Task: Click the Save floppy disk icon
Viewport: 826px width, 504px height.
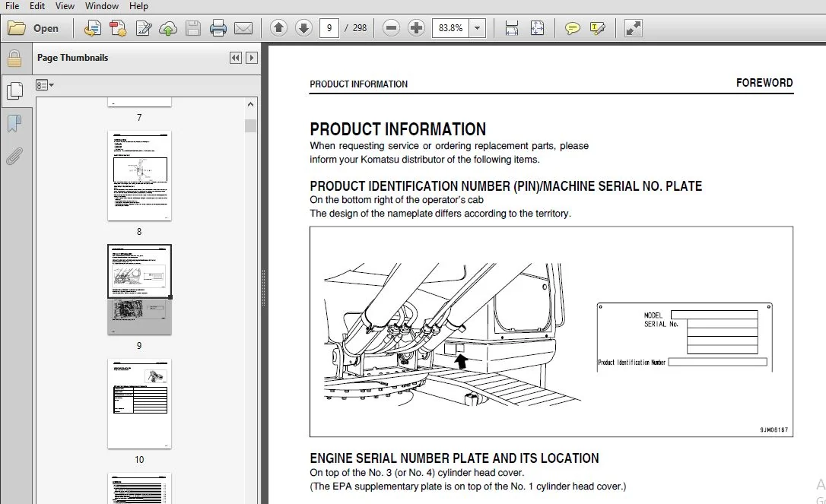Action: (193, 28)
